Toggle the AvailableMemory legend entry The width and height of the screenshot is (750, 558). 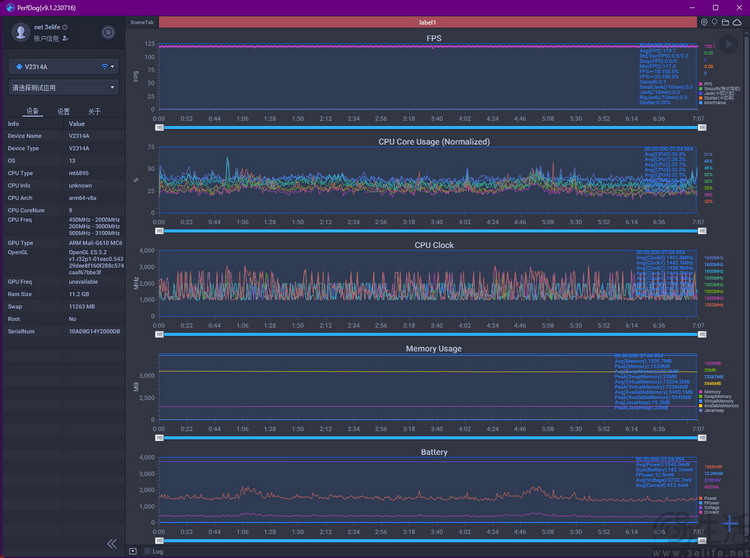(x=718, y=406)
